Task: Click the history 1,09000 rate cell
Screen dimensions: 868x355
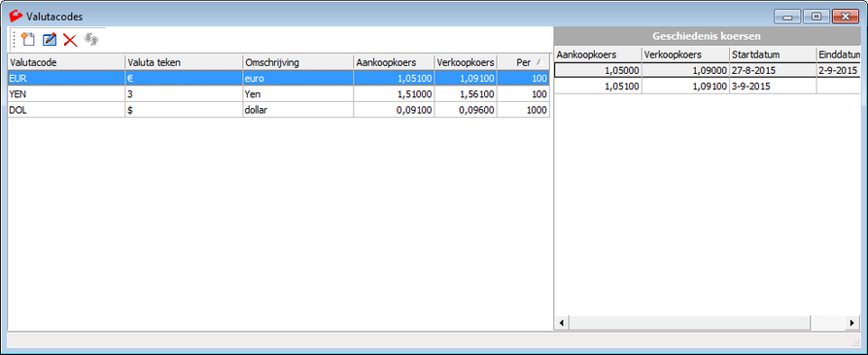Action: [685, 70]
